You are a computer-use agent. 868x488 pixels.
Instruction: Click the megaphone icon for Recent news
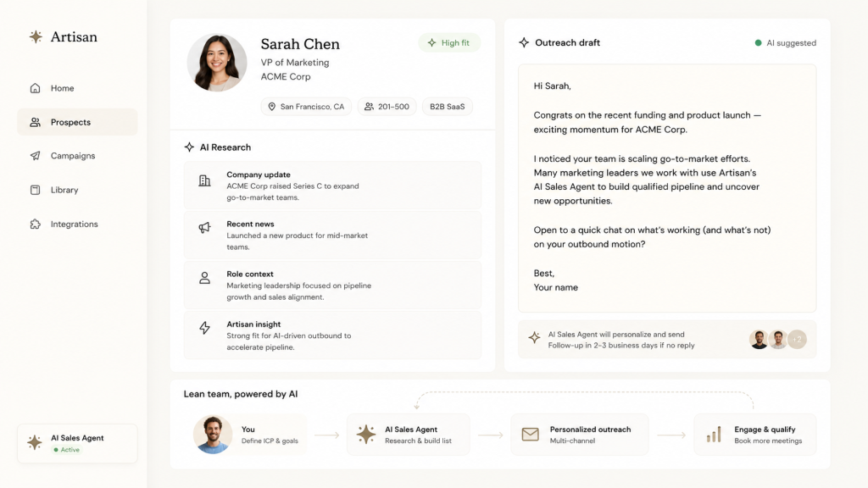click(204, 227)
